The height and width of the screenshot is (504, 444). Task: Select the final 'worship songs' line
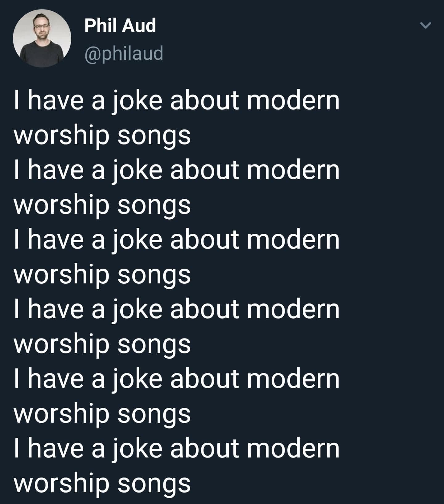(102, 483)
